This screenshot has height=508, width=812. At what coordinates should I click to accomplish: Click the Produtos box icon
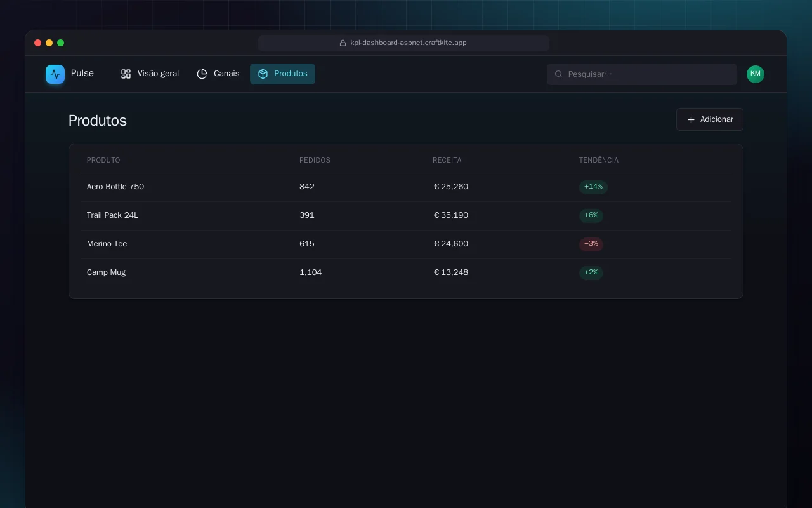click(263, 74)
